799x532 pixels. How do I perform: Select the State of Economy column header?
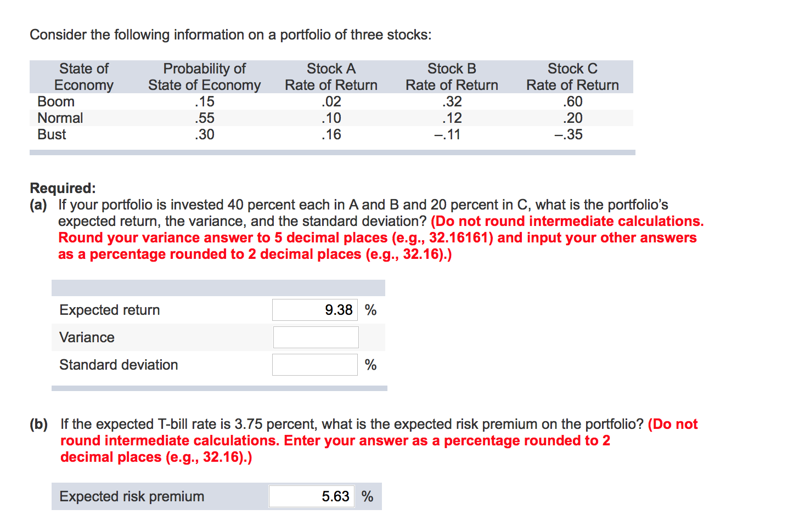pos(83,77)
